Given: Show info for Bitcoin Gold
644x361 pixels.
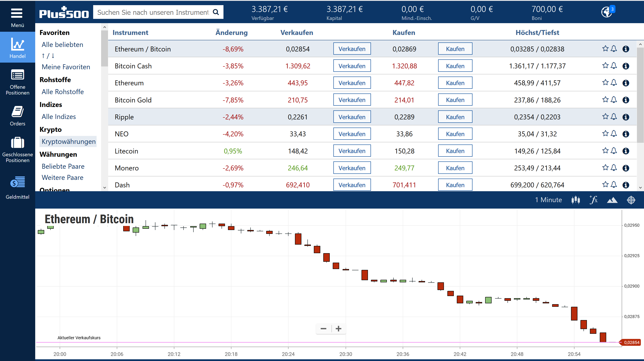Looking at the screenshot, I should [x=626, y=100].
